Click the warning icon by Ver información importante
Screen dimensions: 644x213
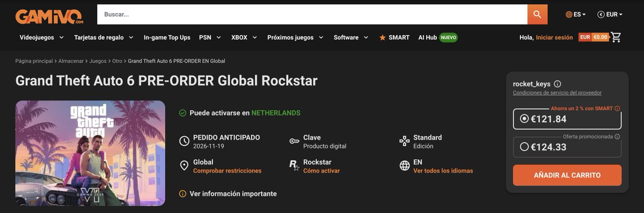(x=182, y=194)
